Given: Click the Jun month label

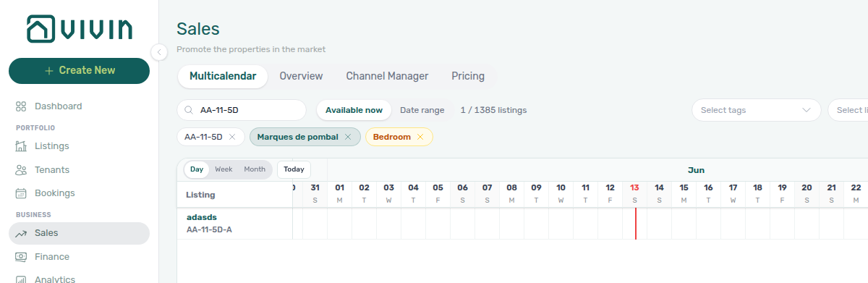Looking at the screenshot, I should tap(696, 170).
